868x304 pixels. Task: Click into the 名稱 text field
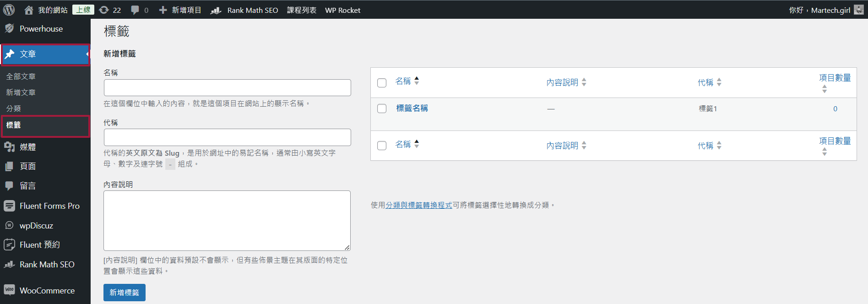coord(228,87)
